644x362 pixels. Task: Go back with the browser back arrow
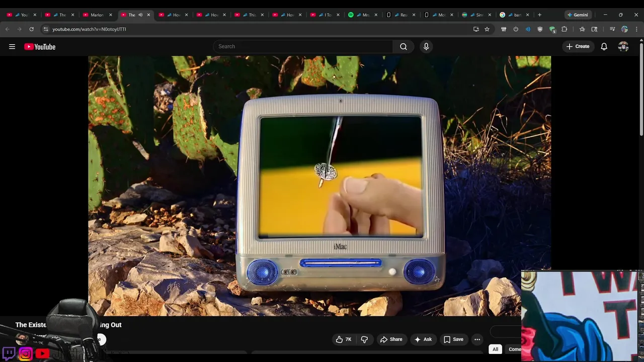[7, 29]
